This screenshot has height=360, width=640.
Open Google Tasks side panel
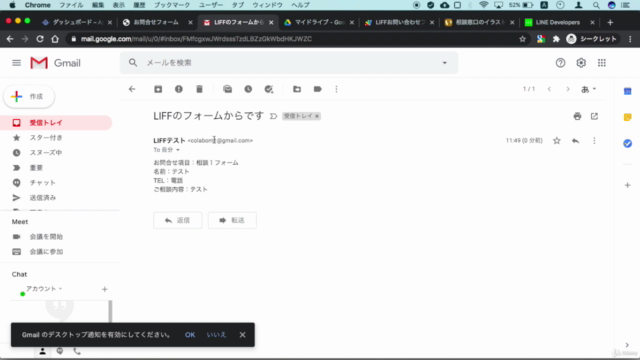[627, 143]
